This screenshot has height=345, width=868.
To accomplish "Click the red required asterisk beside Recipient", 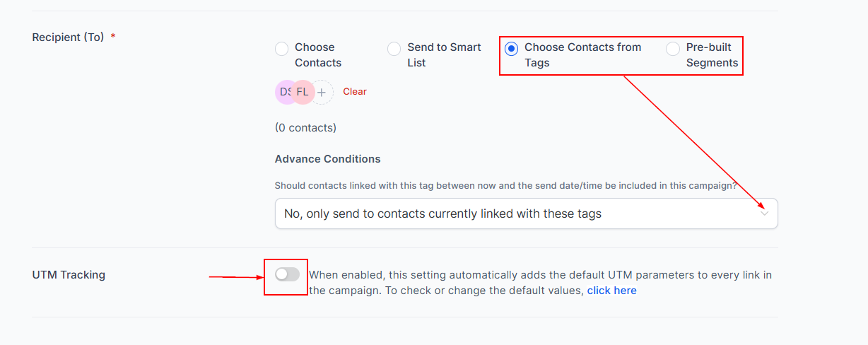I will (113, 36).
